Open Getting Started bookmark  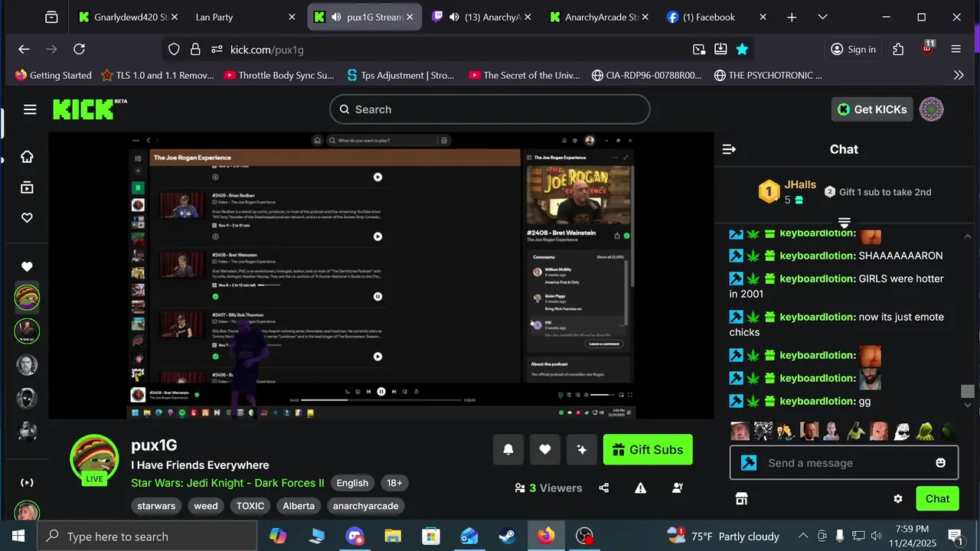coord(53,75)
